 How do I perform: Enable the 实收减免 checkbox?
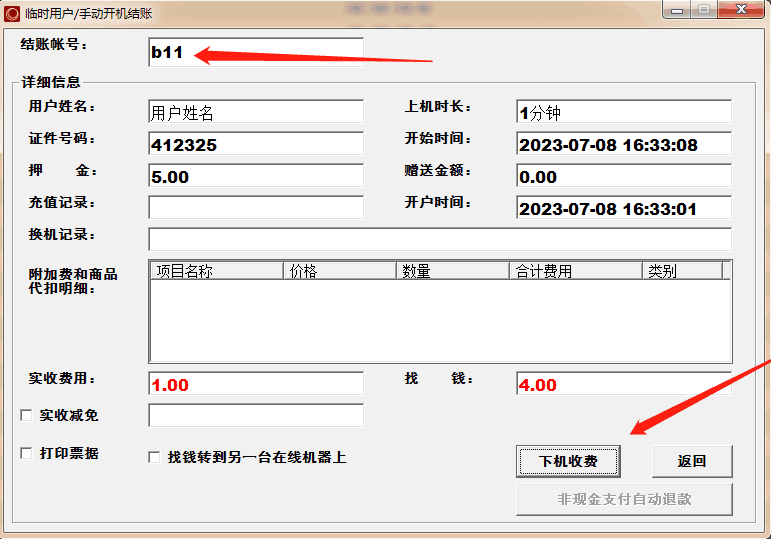[26, 415]
